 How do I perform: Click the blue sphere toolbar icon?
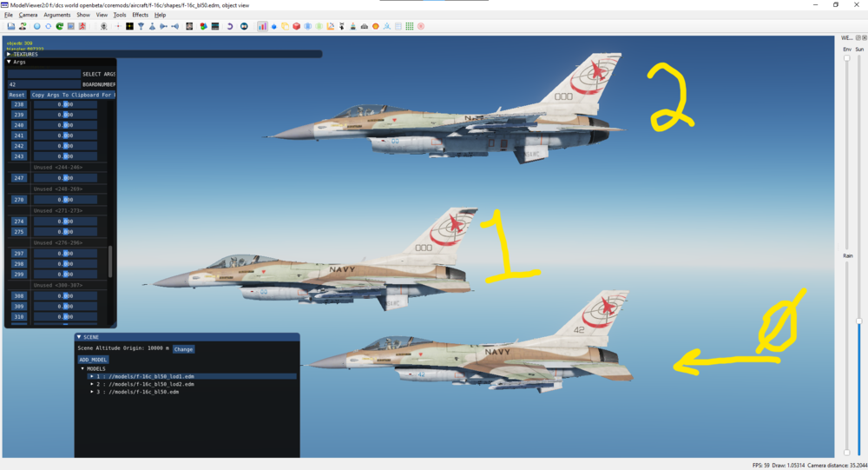pos(37,26)
